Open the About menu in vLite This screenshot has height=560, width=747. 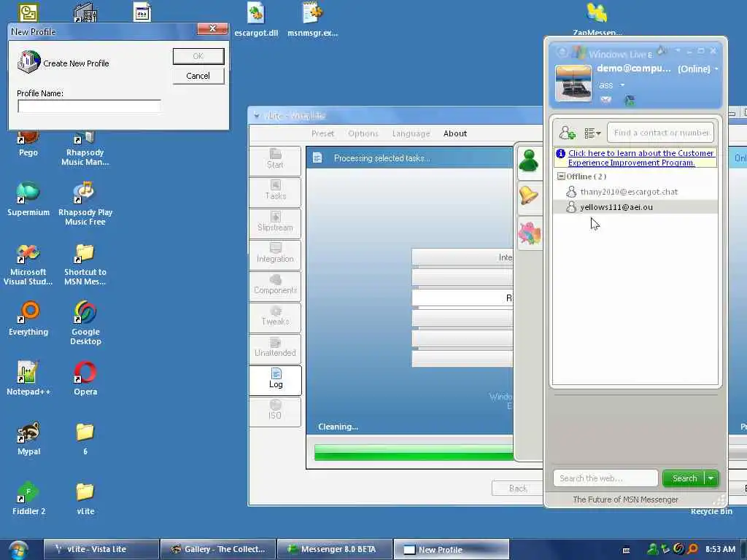click(x=455, y=134)
